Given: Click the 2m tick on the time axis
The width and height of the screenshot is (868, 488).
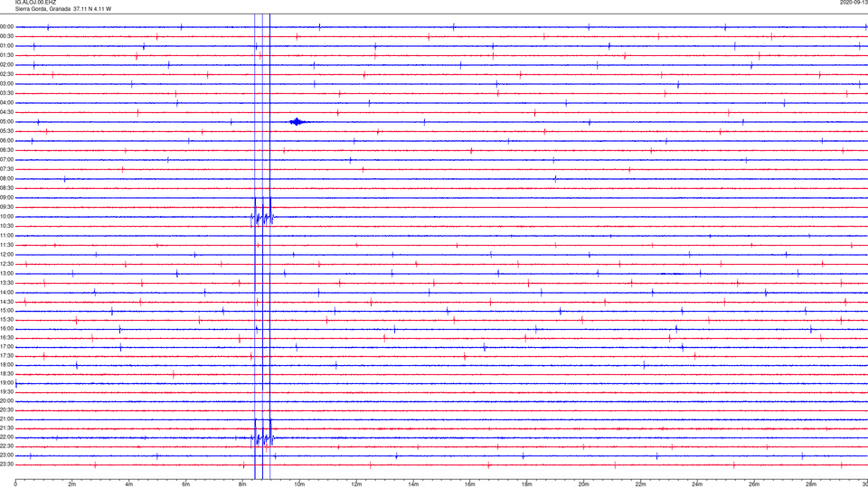Looking at the screenshot, I should click(x=72, y=484).
